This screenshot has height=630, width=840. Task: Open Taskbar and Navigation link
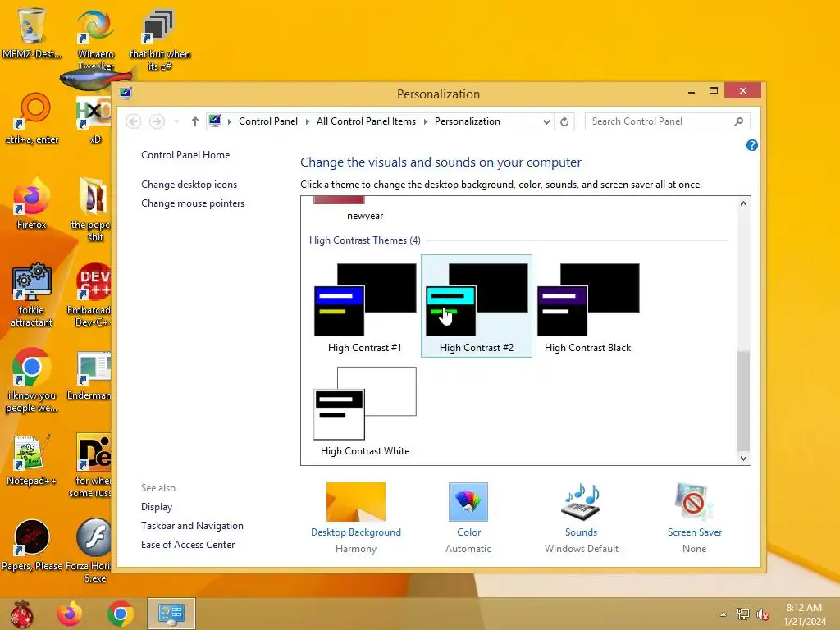click(192, 526)
